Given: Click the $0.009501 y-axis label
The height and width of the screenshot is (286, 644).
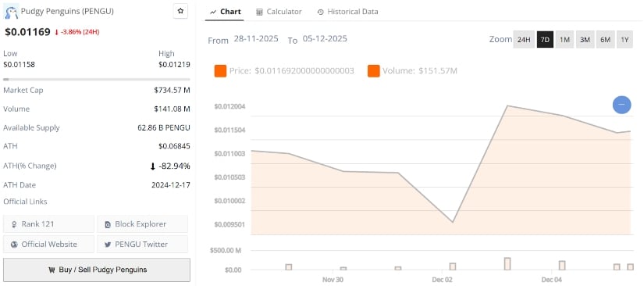Looking at the screenshot, I should click(229, 225).
